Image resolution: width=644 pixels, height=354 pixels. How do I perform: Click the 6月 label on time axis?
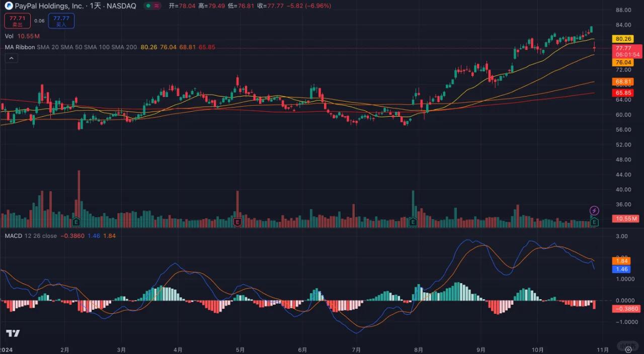pyautogui.click(x=302, y=349)
